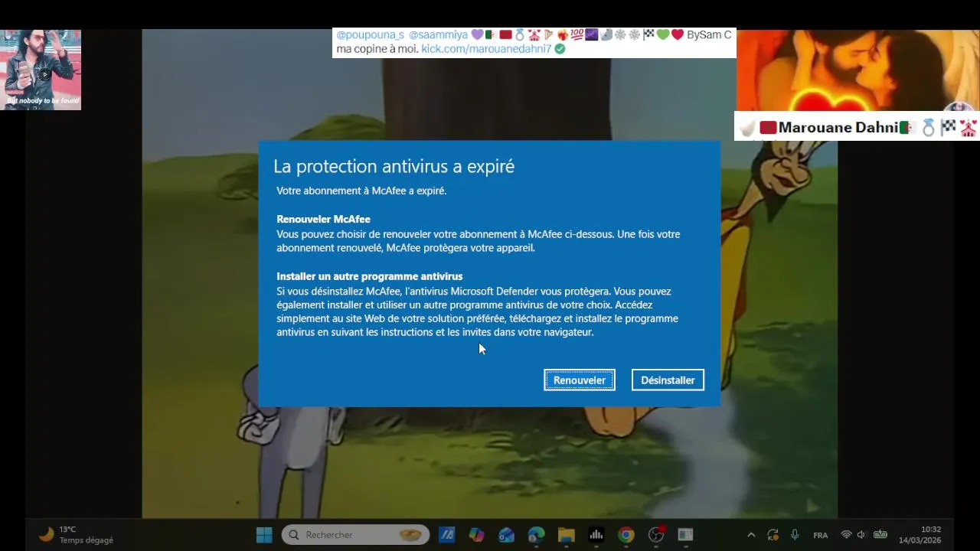This screenshot has width=980, height=551.
Task: Click the @saammiya mention
Action: [438, 35]
